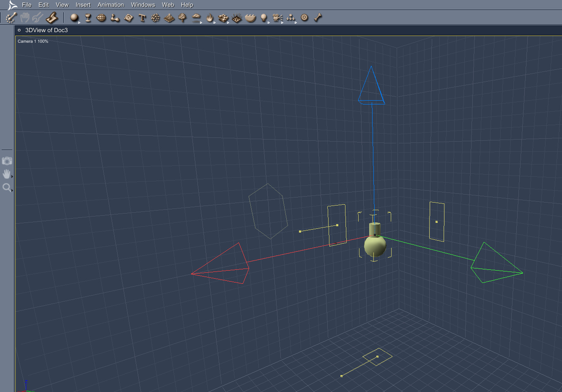Click the sphere object in the 3D view
Viewport: 562px width, 392px height.
click(x=375, y=246)
